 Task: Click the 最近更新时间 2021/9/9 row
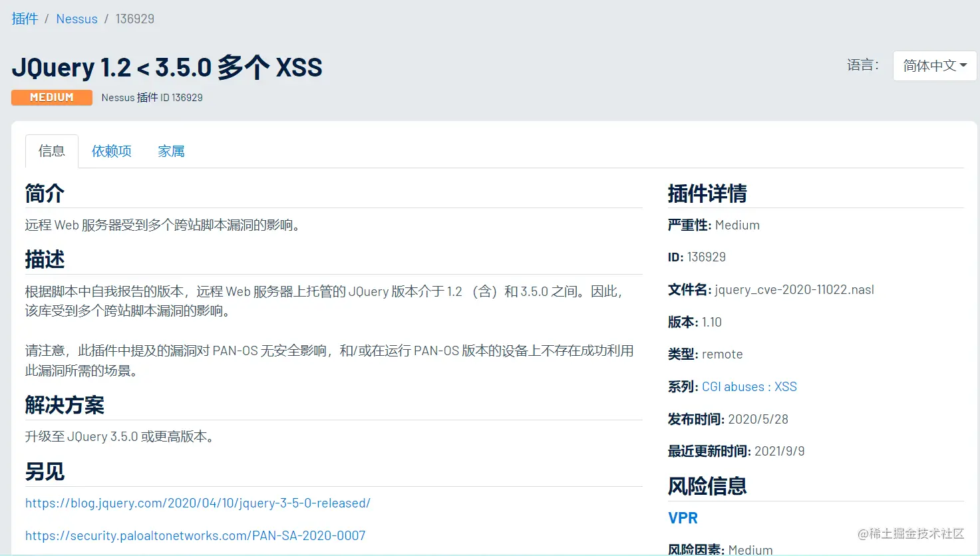pos(736,451)
